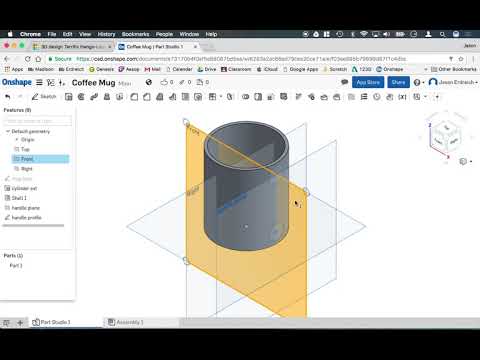Click the view cube in the corner
This screenshot has height=360, width=480.
[x=447, y=136]
